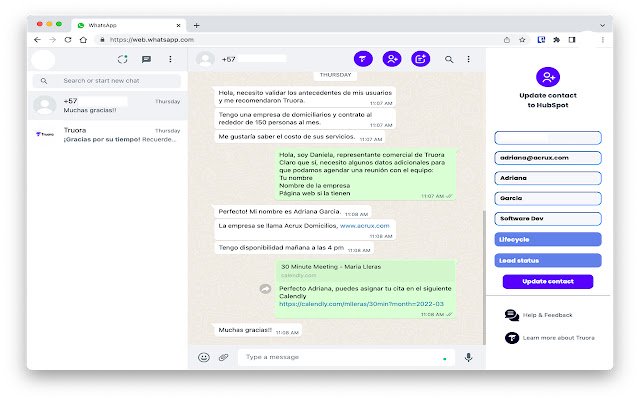Click the Software Dev job title field
The image size is (640, 400).
click(x=548, y=219)
